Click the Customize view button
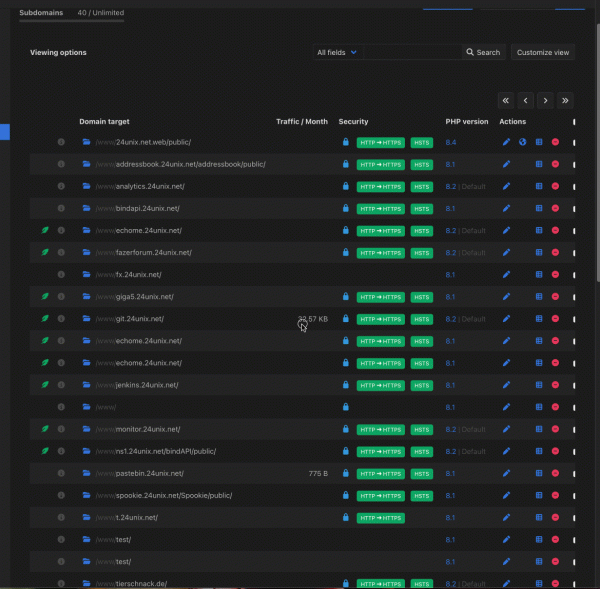Viewport: 600px width, 589px height. tap(543, 52)
